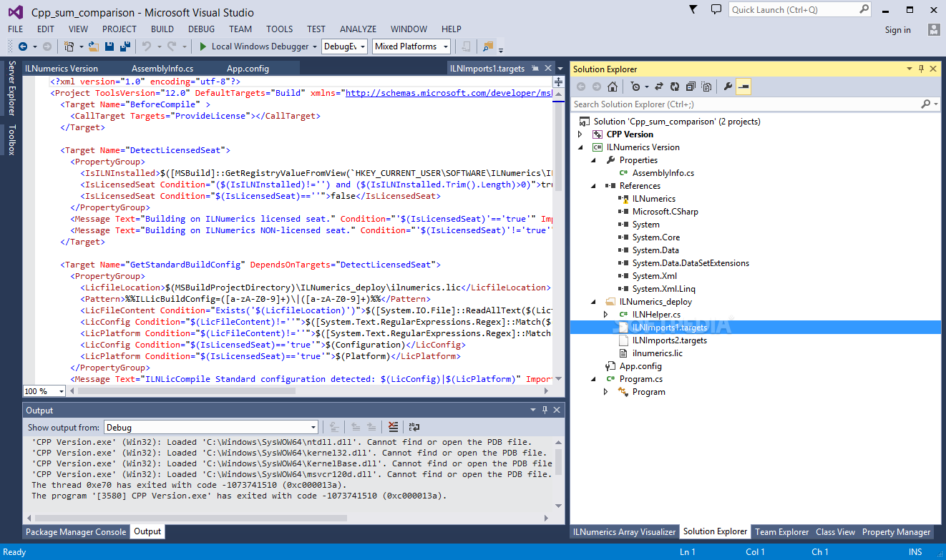Select ilnumerics.lic file
This screenshot has height=560, width=946.
coord(657,353)
